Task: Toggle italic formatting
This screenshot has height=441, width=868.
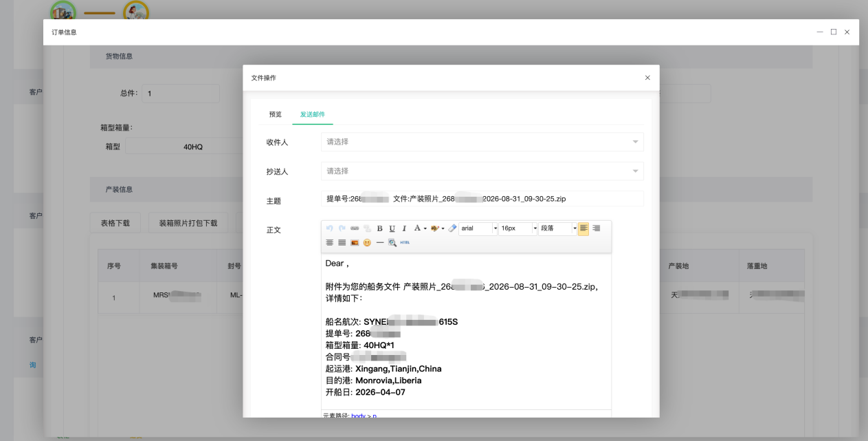Action: [404, 228]
